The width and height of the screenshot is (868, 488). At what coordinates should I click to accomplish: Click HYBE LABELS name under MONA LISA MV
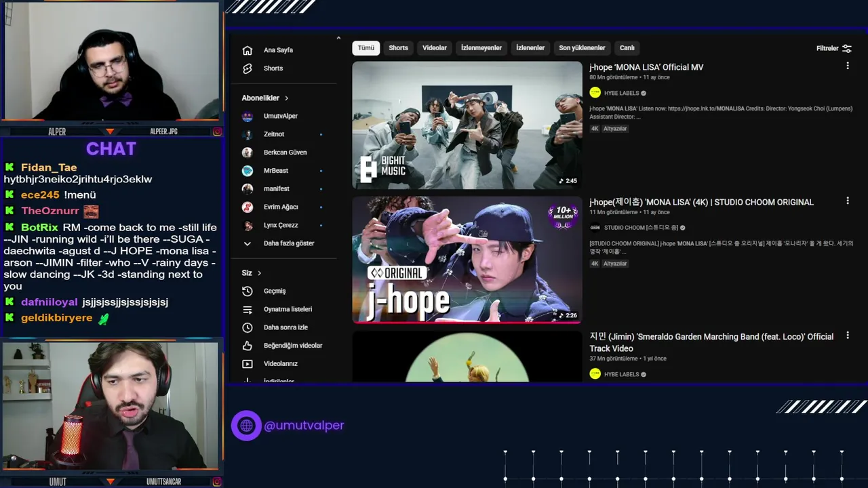click(x=622, y=94)
